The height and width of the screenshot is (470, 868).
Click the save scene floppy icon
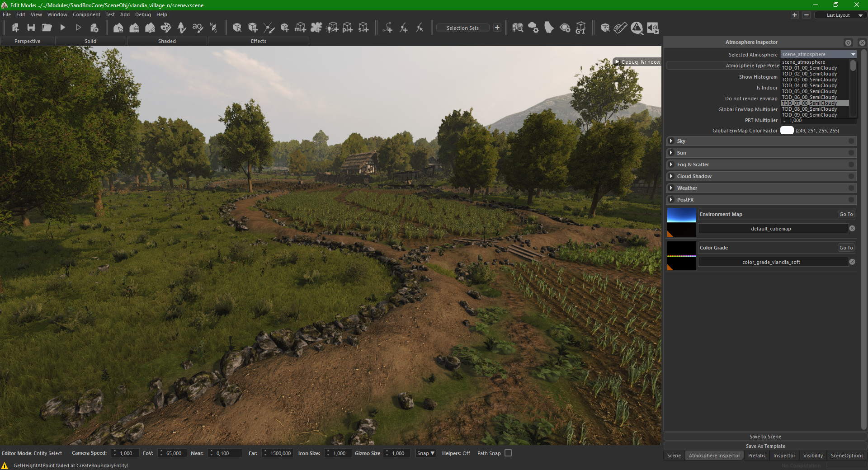pyautogui.click(x=31, y=28)
